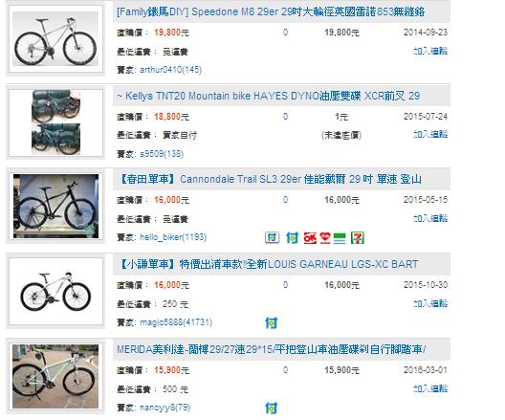Screen dimensions: 505x420
Task: Click the Hi-Life heart logo icon
Action: click(x=325, y=238)
